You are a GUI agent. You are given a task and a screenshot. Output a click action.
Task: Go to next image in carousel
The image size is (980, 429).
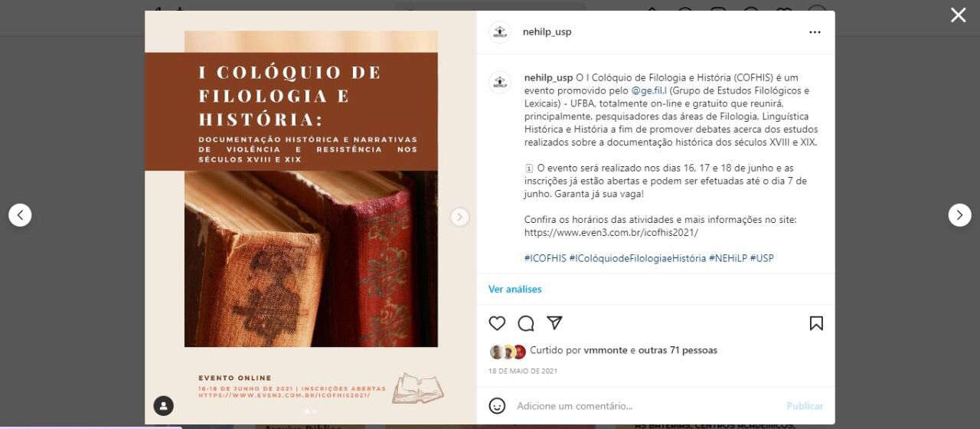tap(459, 218)
